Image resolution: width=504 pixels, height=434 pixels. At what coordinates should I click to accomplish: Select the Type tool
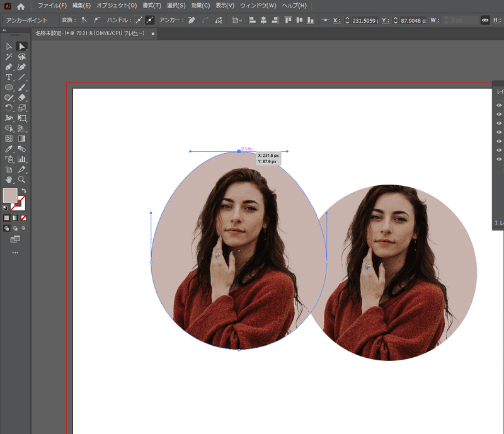9,77
